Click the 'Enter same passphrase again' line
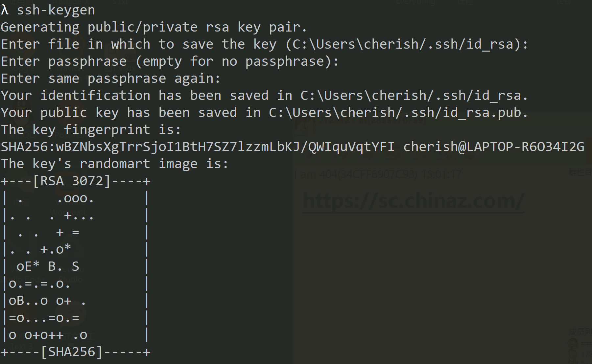The image size is (592, 364). coord(110,78)
